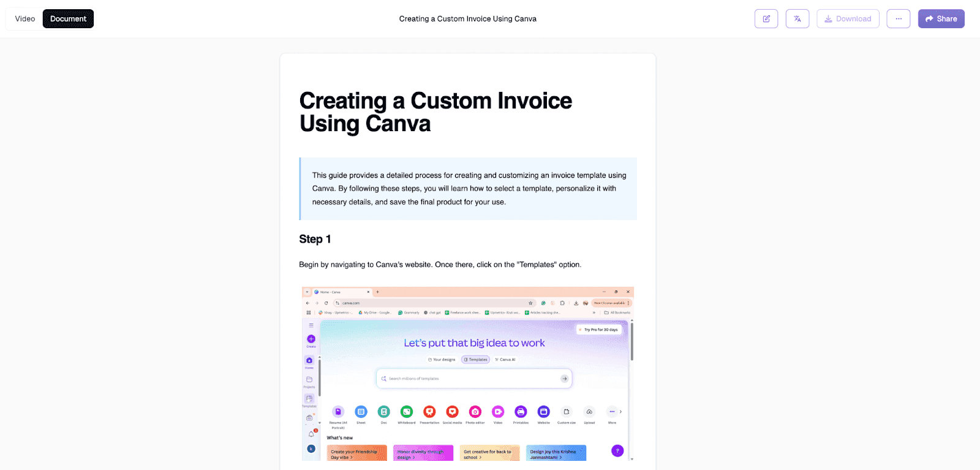Click 'Create your Friendship Day vibe' card in screenshot

click(357, 453)
